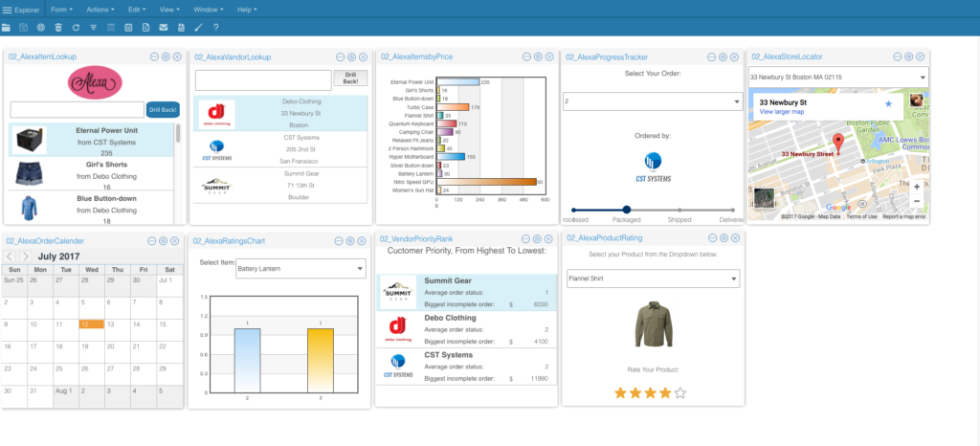980x446 pixels.
Task: Select the Blue Button-down item row
Action: pyautogui.click(x=92, y=208)
